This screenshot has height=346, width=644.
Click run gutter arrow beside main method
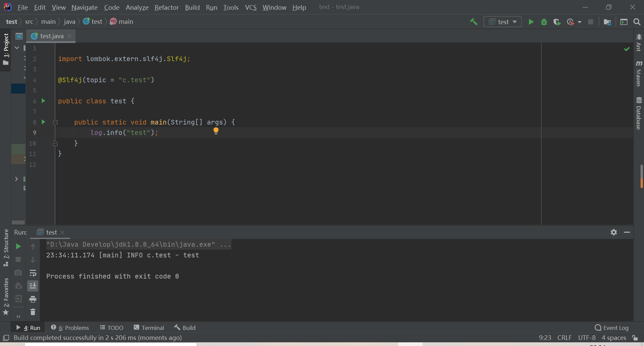43,122
